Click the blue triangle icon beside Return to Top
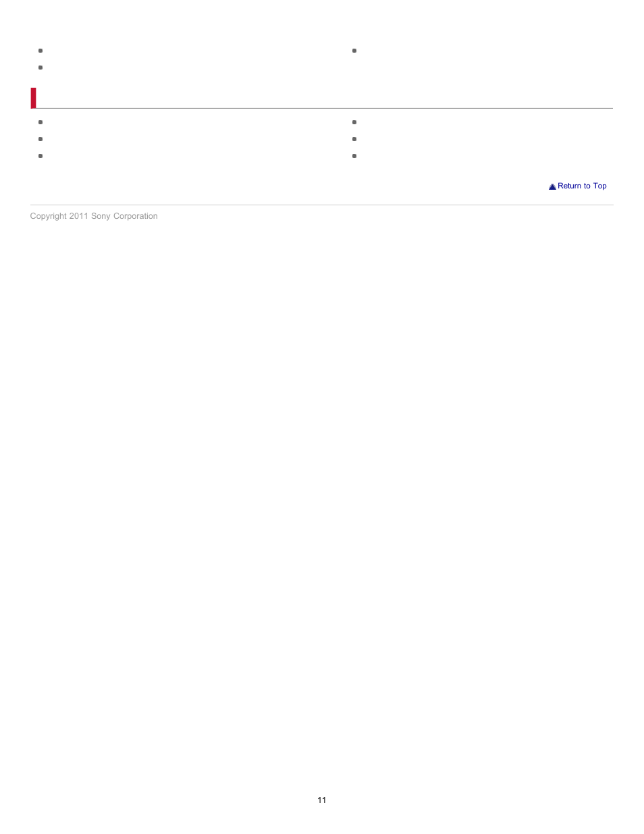This screenshot has height=834, width=644. point(552,186)
